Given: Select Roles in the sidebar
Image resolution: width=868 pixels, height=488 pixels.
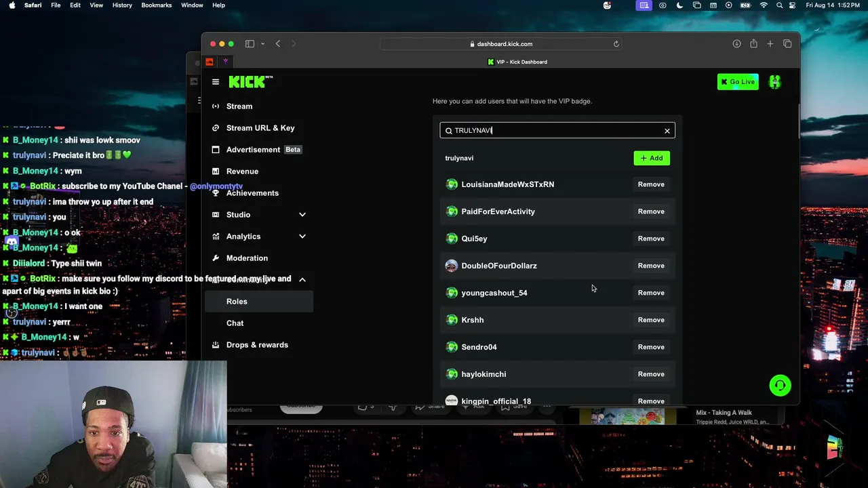Looking at the screenshot, I should pos(259,302).
